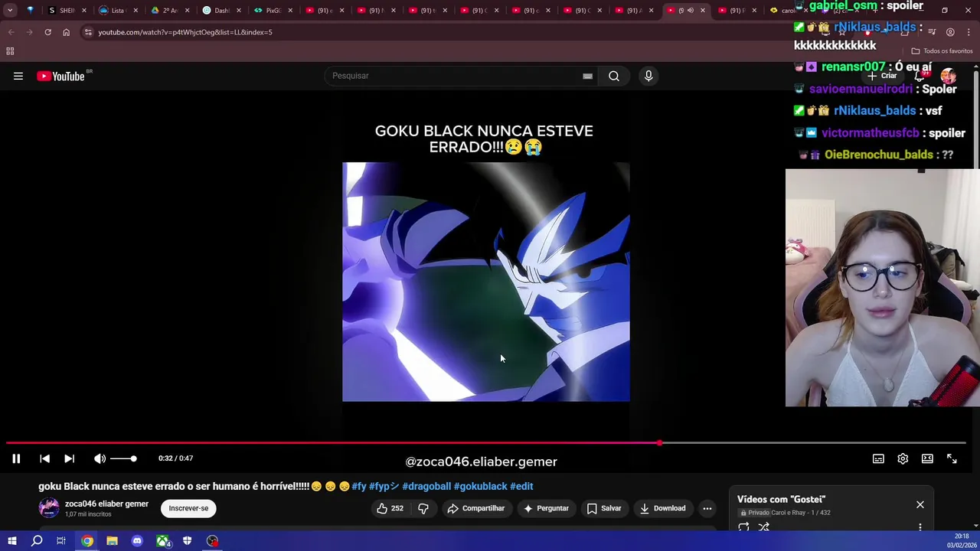Open the #dragoball hashtag link
Screen dimensions: 980x551
tap(426, 486)
